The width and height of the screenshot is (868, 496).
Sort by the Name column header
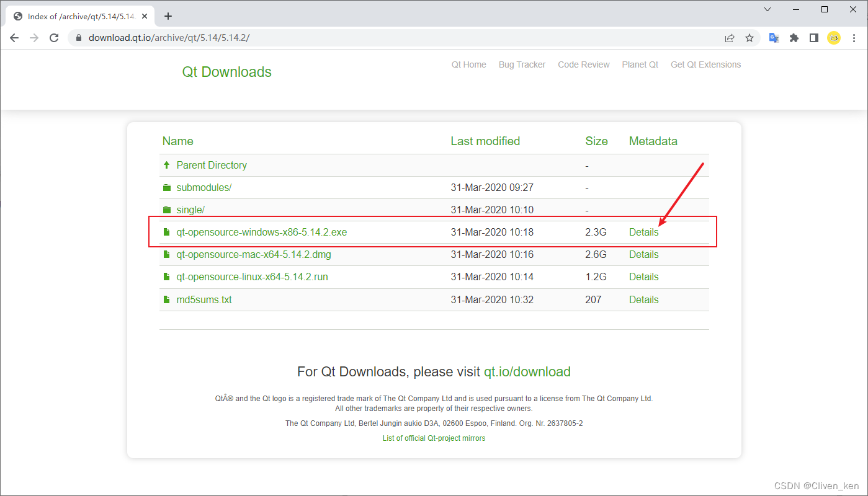[x=177, y=141]
